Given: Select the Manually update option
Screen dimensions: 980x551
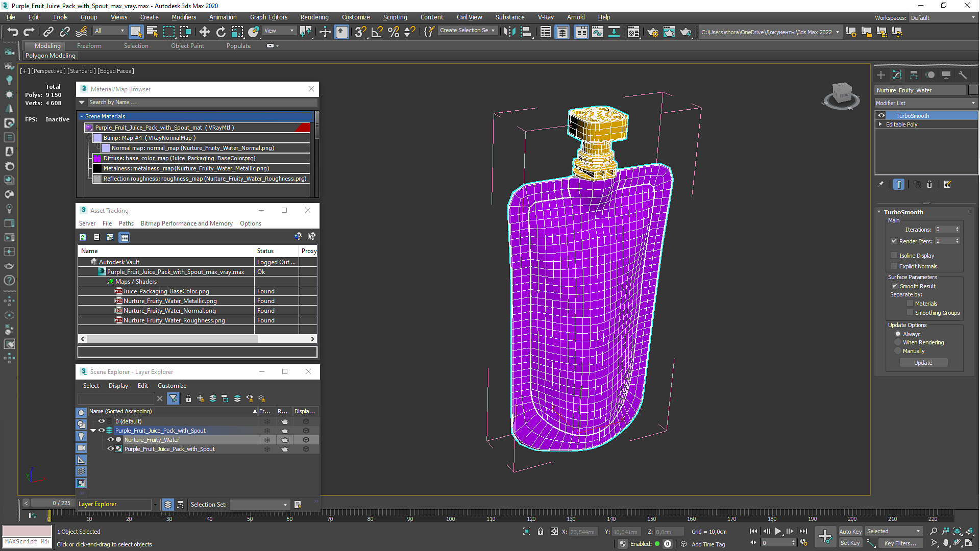Looking at the screenshot, I should (898, 351).
